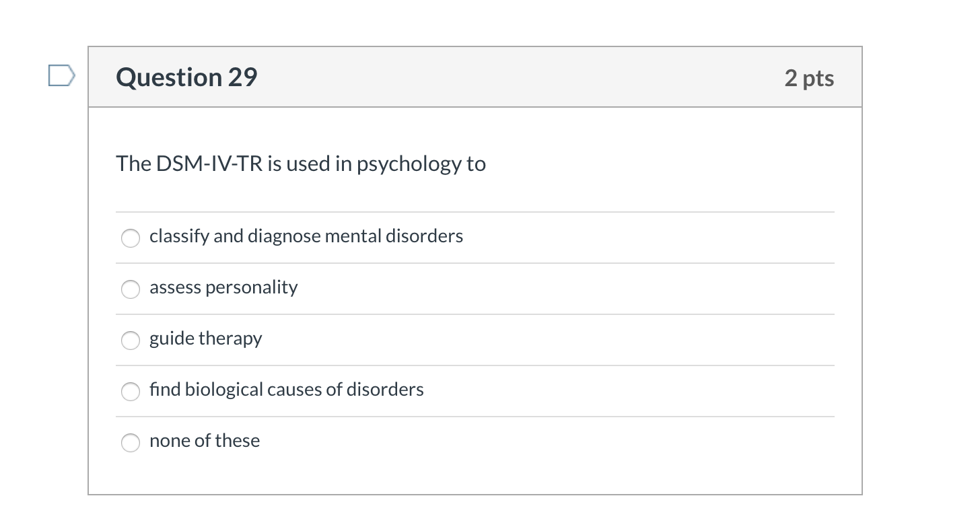Mark the guide therapy radio button
The width and height of the screenshot is (980, 529).
click(x=130, y=340)
